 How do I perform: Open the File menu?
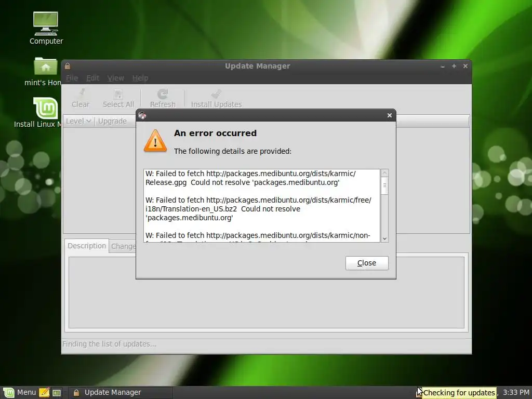72,78
